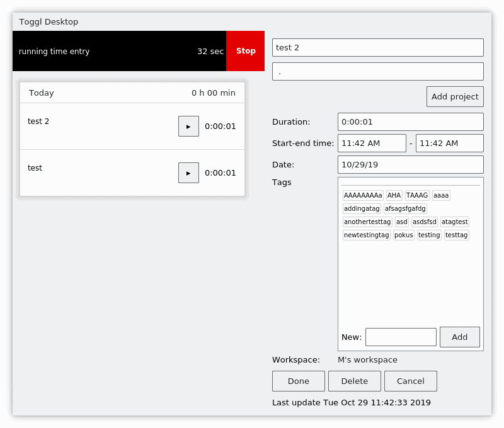The width and height of the screenshot is (504, 428).
Task: Click the 0:00:01 duration of the 'test 2' entry
Action: click(x=220, y=126)
